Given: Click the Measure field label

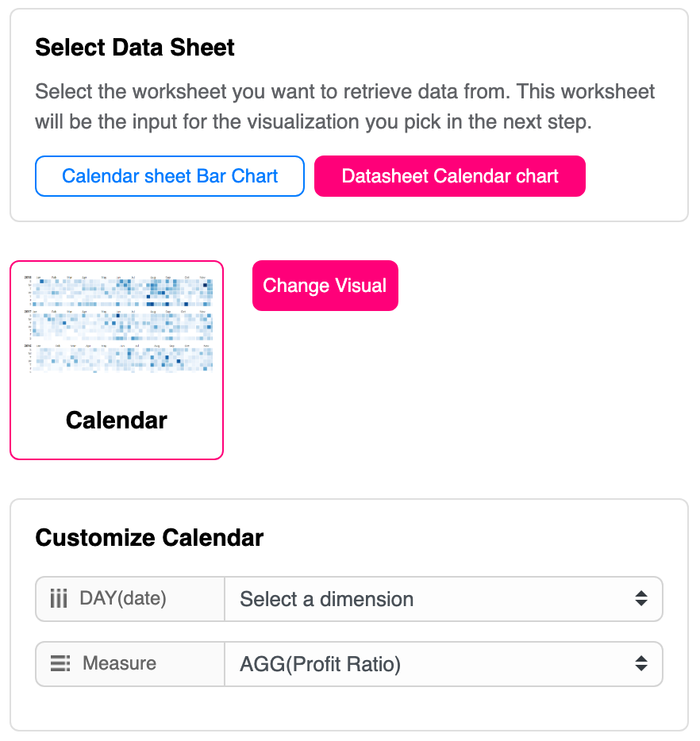Looking at the screenshot, I should click(119, 663).
